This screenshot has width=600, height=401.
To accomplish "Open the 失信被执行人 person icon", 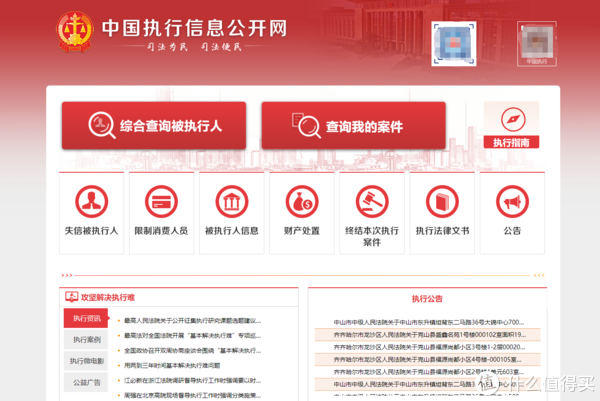I will point(91,202).
